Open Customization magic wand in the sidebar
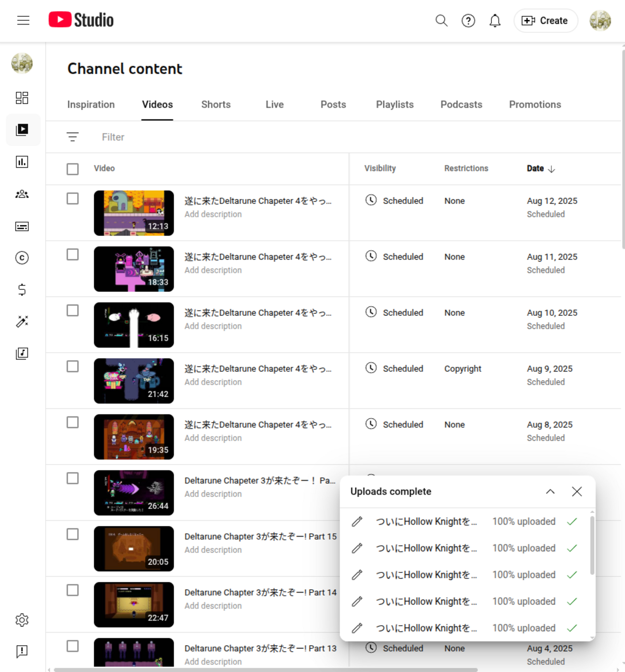The height and width of the screenshot is (672, 625). click(22, 322)
